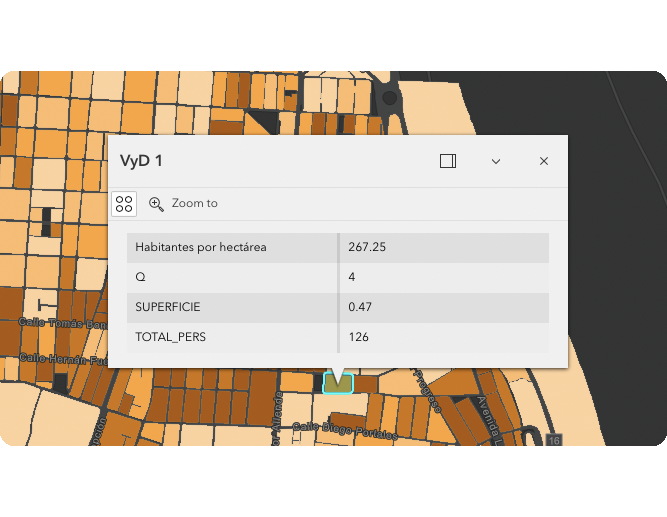
Task: Select the Q field row label
Action: 140,277
